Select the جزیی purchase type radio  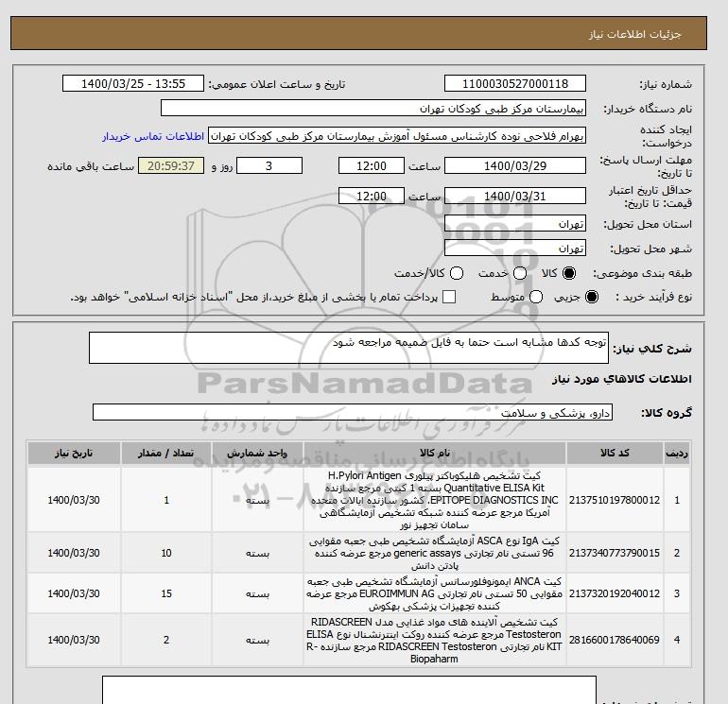pos(592,297)
